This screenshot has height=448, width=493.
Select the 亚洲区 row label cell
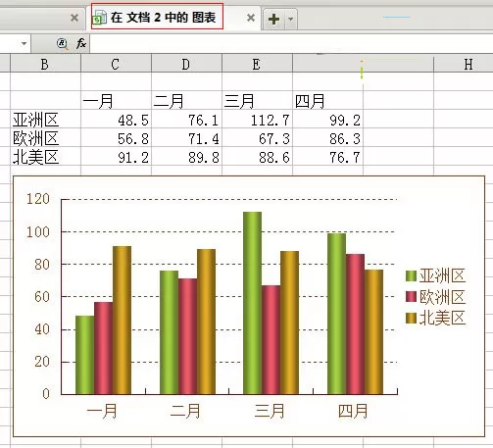pyautogui.click(x=45, y=119)
